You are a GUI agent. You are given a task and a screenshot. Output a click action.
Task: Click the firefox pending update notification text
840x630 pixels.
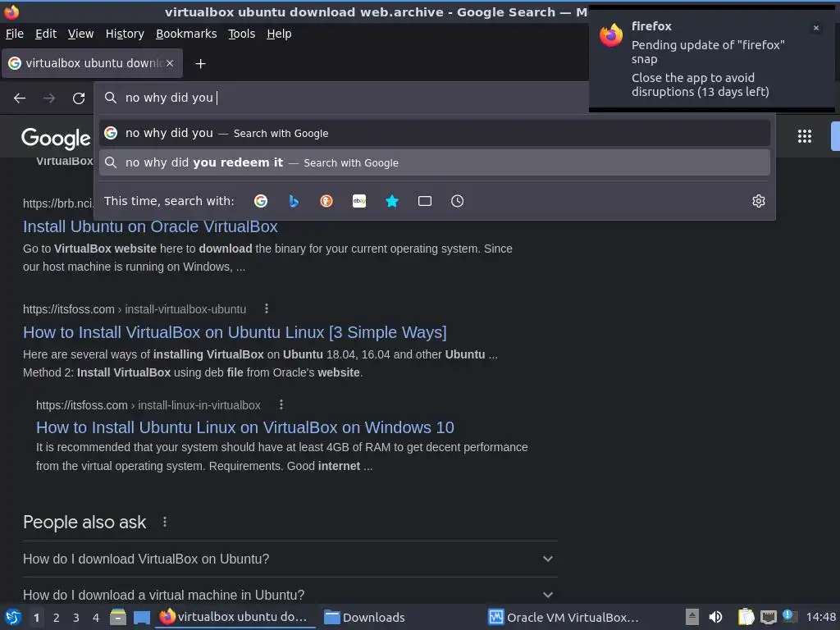[x=707, y=68]
